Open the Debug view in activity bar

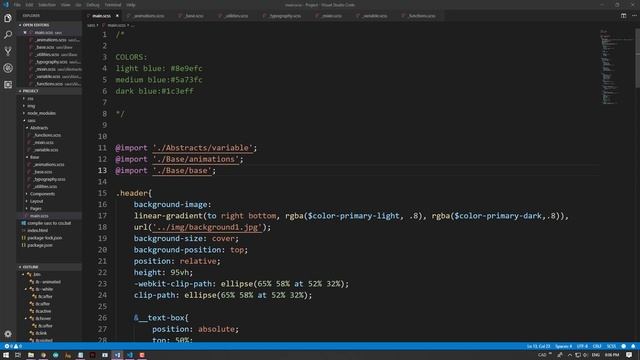click(8, 68)
